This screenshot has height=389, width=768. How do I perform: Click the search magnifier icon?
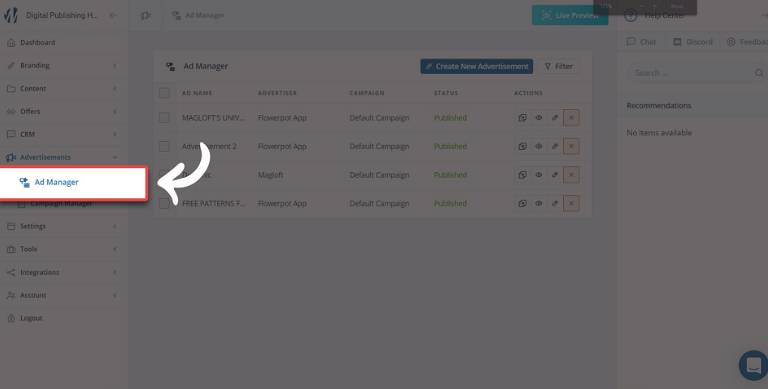point(759,73)
